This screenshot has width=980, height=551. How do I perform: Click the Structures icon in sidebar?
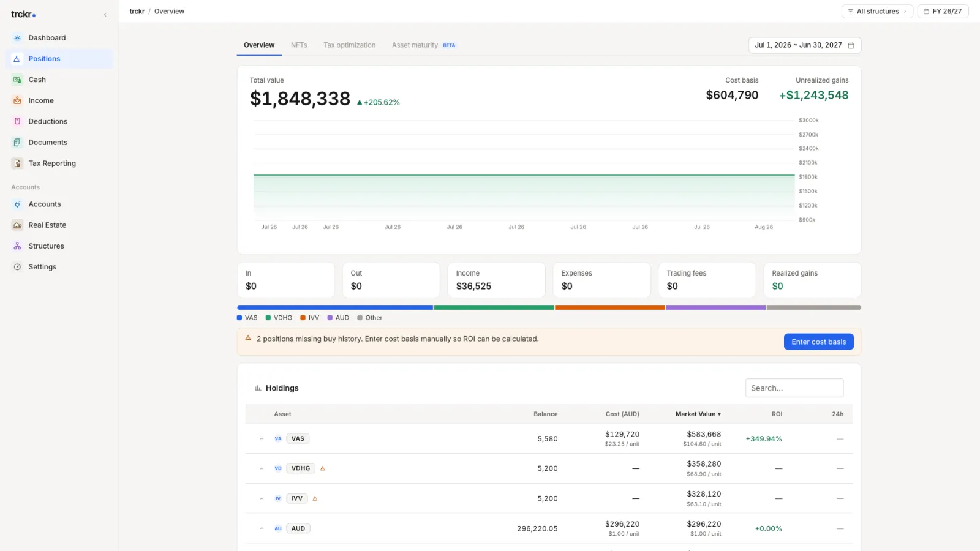[17, 246]
